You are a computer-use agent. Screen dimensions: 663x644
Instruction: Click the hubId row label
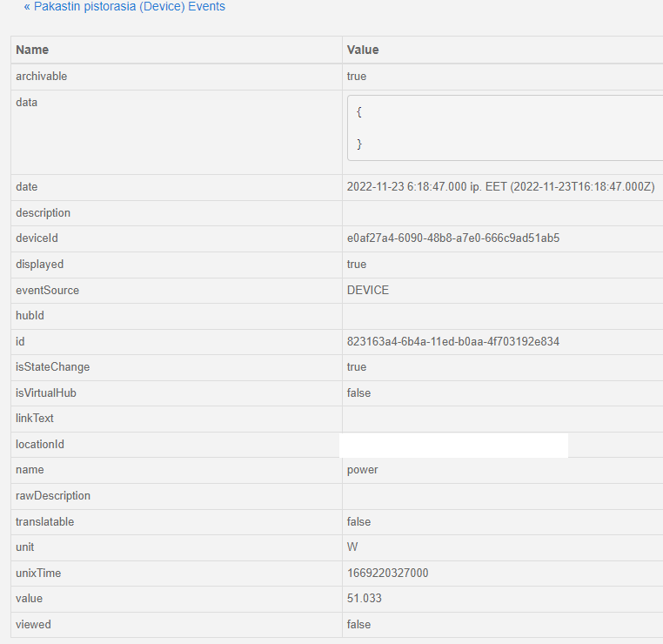[x=30, y=315]
